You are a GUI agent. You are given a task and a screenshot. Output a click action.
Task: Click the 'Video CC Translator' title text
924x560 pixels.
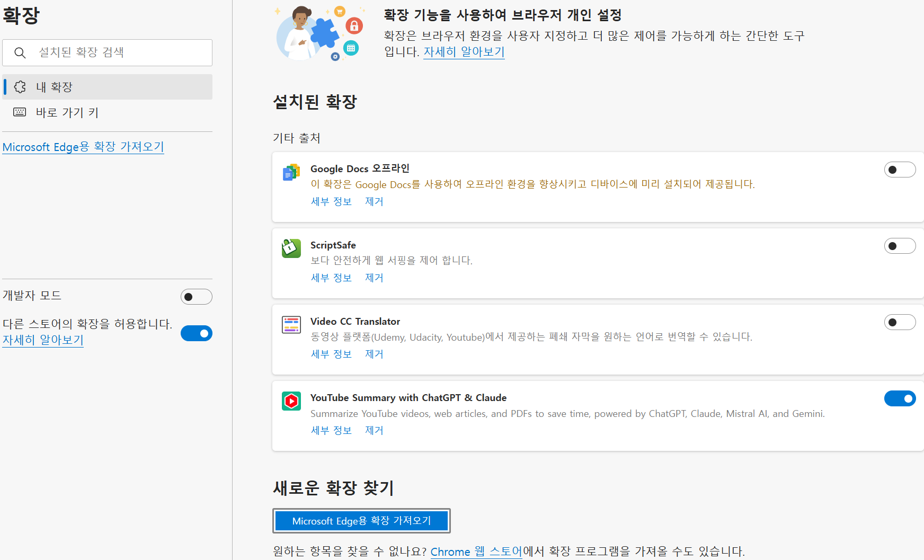pos(355,321)
